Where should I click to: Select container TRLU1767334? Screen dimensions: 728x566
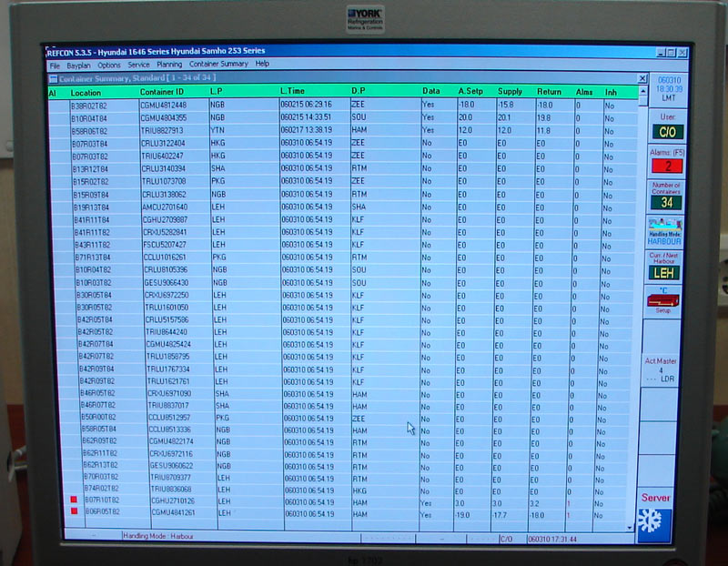click(168, 369)
